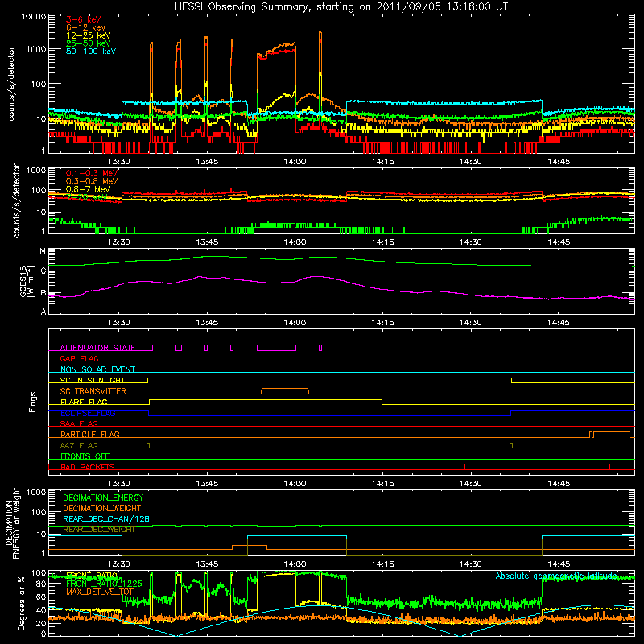Click the NON_SOLAR_EVENT flag label
This screenshot has height=644, width=644.
pyautogui.click(x=97, y=369)
